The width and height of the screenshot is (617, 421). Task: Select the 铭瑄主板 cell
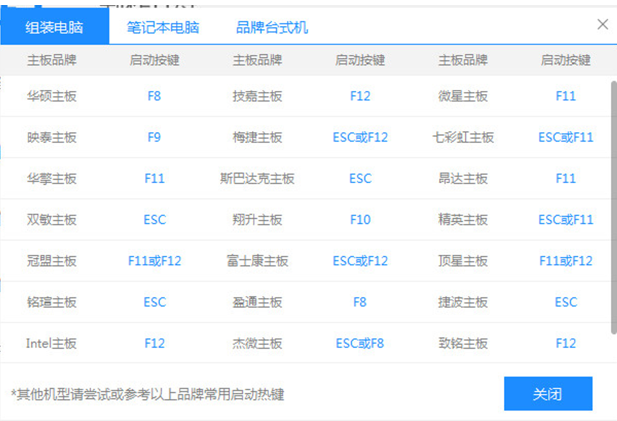click(52, 302)
